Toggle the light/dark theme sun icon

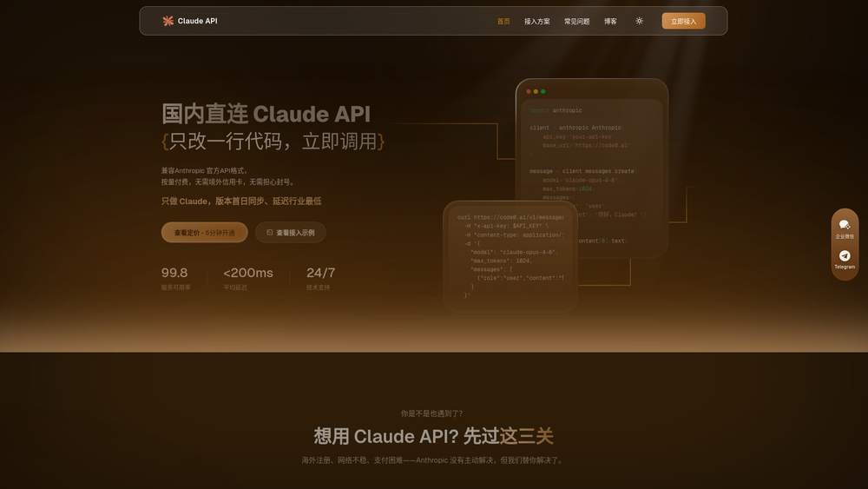click(x=640, y=21)
